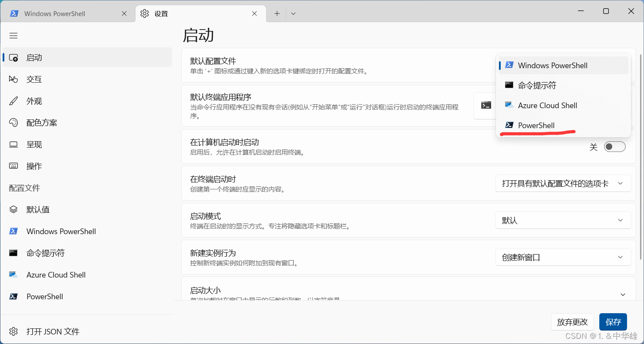Click the 启动 sidebar icon
644x344 pixels.
coord(13,58)
